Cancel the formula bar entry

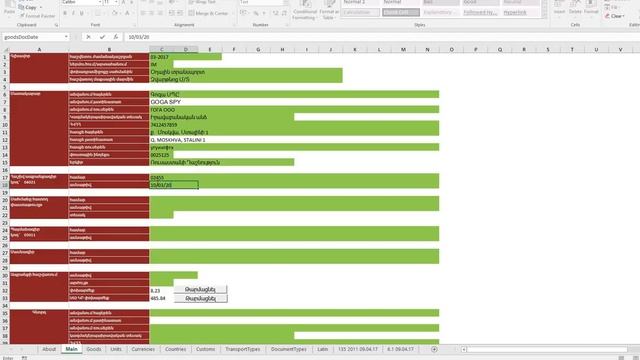[88, 37]
